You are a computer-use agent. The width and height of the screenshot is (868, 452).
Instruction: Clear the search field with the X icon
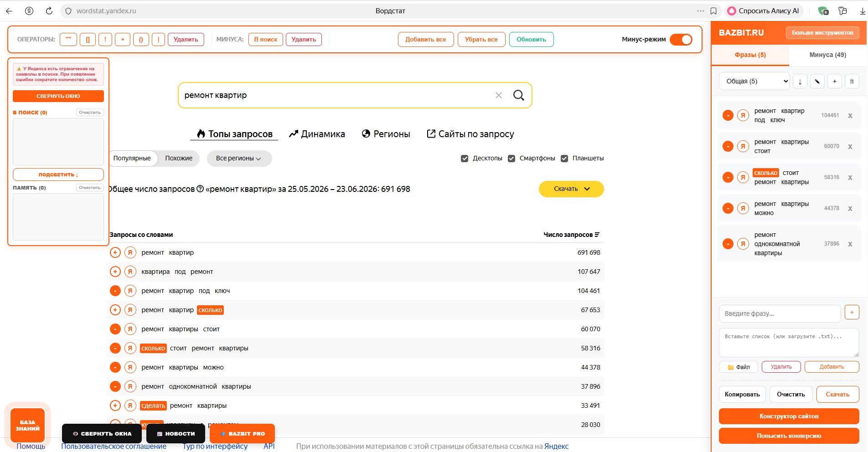pyautogui.click(x=499, y=95)
